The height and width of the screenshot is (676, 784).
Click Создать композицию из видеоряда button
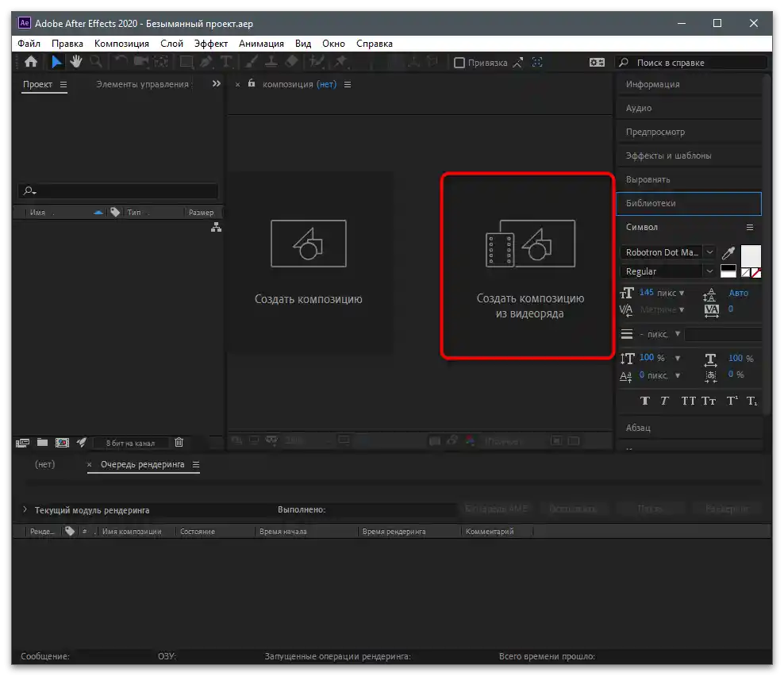point(528,266)
